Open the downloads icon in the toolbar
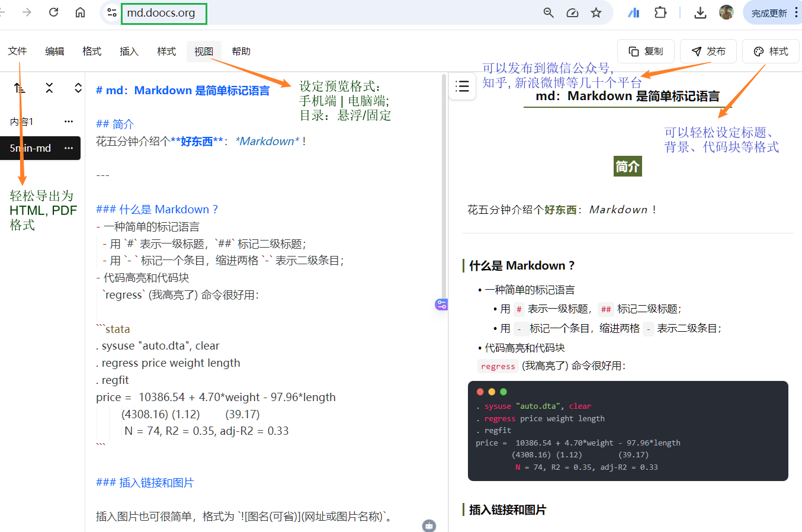 pyautogui.click(x=700, y=12)
